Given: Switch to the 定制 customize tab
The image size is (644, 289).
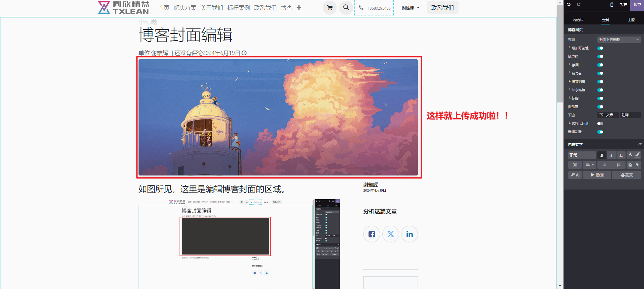Looking at the screenshot, I should coord(605,20).
